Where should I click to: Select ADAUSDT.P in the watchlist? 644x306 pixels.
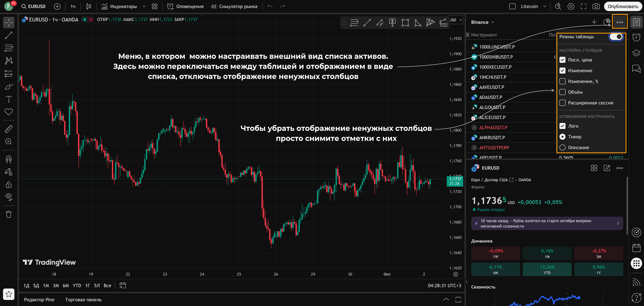[491, 97]
